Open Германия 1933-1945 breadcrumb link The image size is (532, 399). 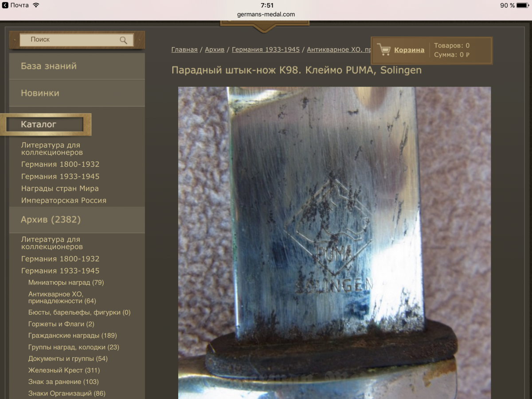(266, 50)
